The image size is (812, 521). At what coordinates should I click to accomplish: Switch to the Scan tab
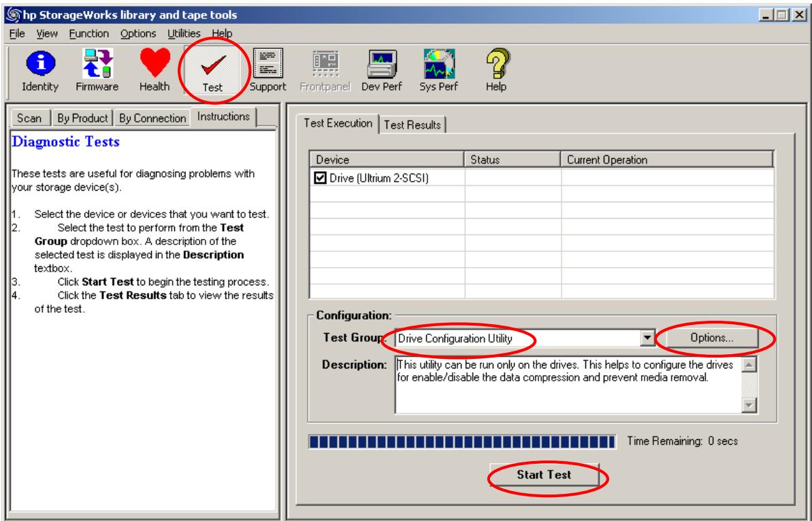point(29,119)
